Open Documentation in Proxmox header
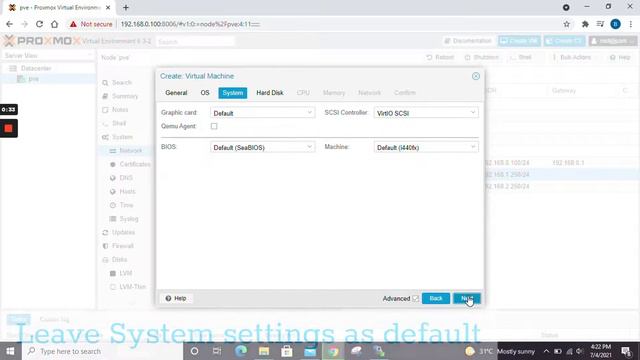640x360 pixels. coord(468,41)
